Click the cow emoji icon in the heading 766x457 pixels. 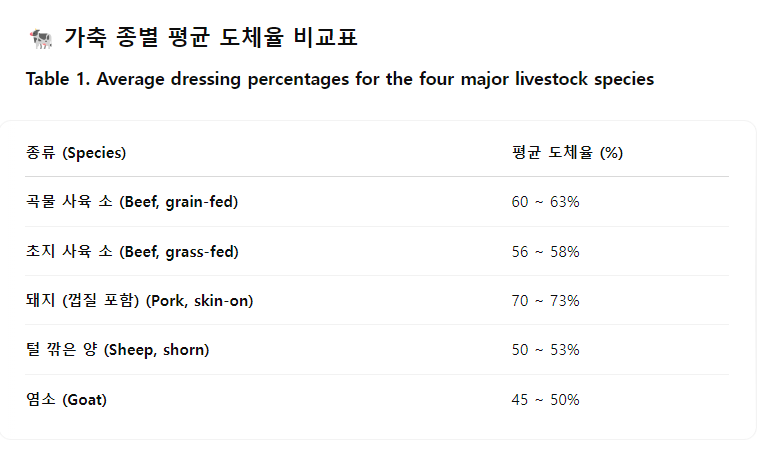point(41,39)
